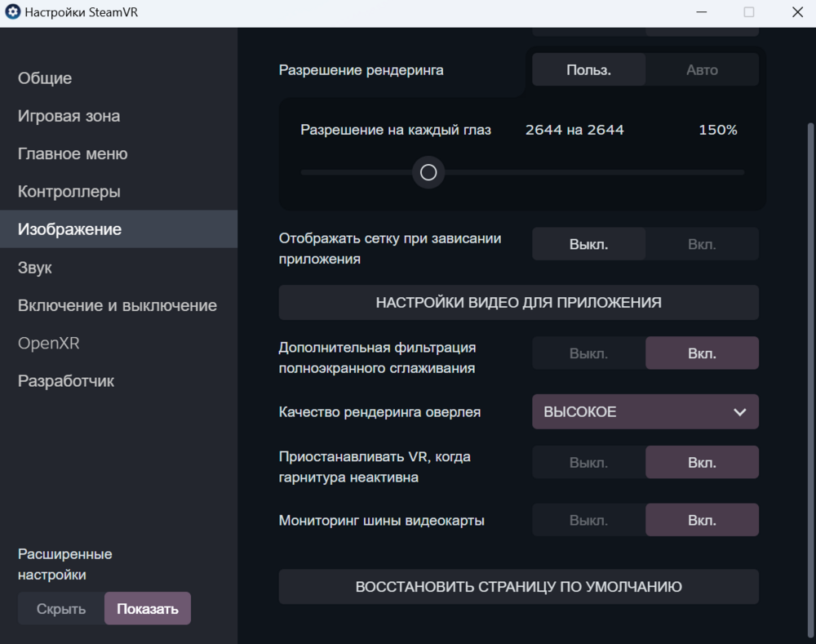
Task: Click the SteamVR logo icon in title bar
Action: [13, 13]
